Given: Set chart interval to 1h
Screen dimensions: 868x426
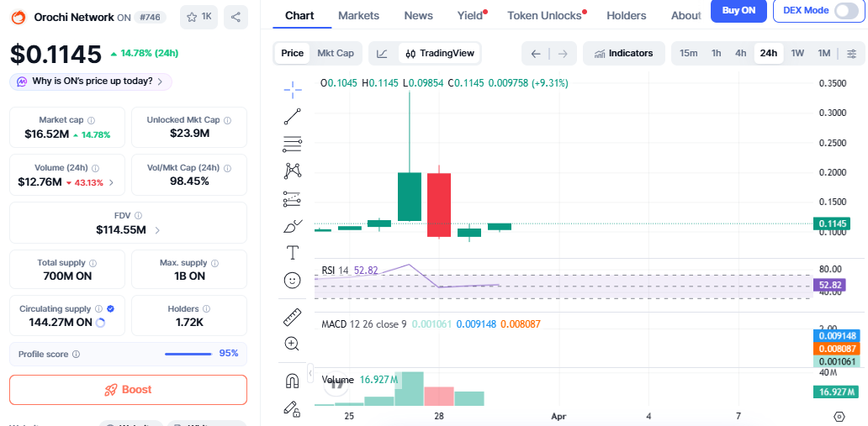Looking at the screenshot, I should point(717,53).
